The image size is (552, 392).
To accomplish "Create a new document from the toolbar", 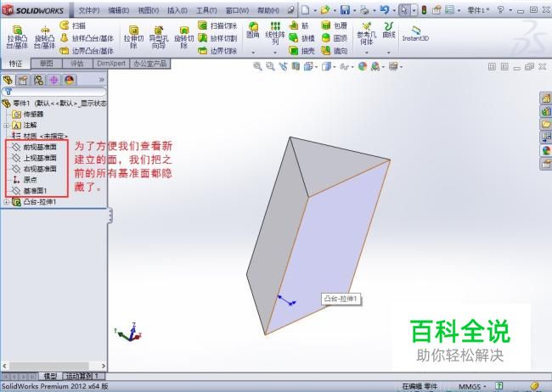I will 305,10.
